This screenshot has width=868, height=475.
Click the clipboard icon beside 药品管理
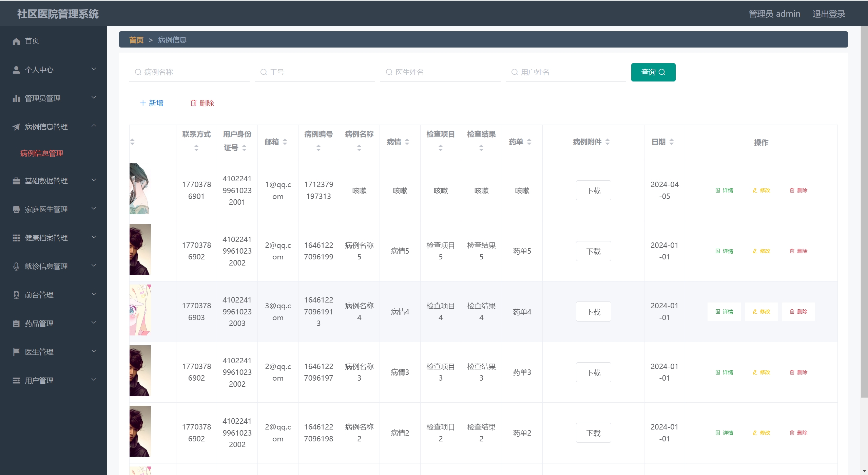(x=16, y=324)
